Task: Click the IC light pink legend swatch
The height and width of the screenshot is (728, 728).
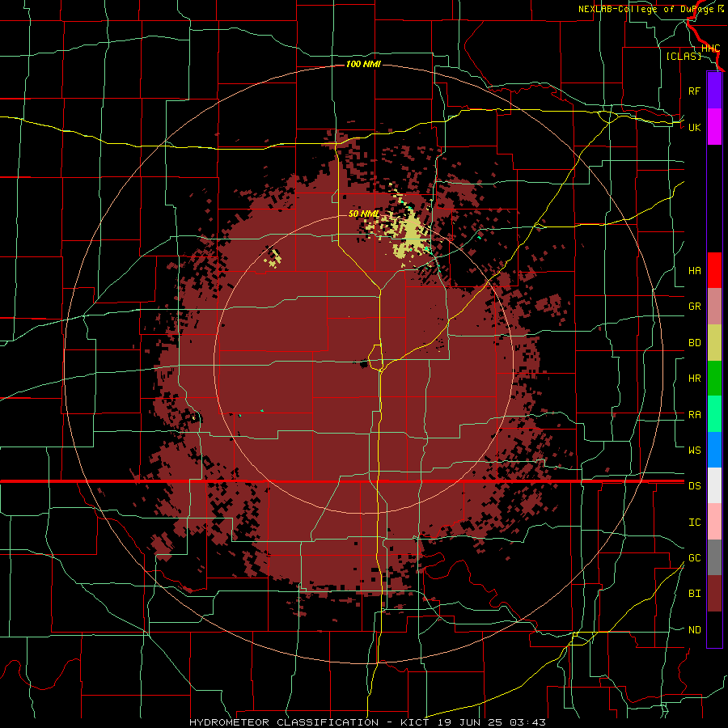Action: tap(714, 522)
